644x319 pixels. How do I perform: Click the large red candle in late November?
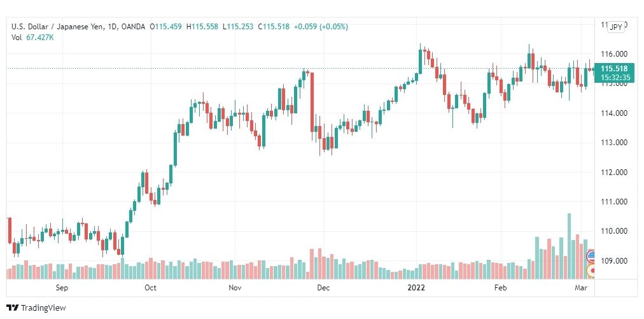(312, 103)
